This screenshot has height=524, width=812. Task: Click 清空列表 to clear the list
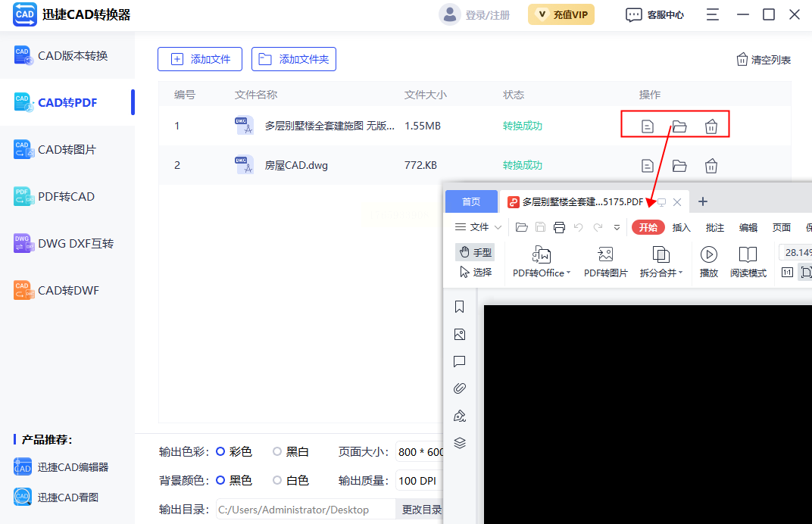764,60
